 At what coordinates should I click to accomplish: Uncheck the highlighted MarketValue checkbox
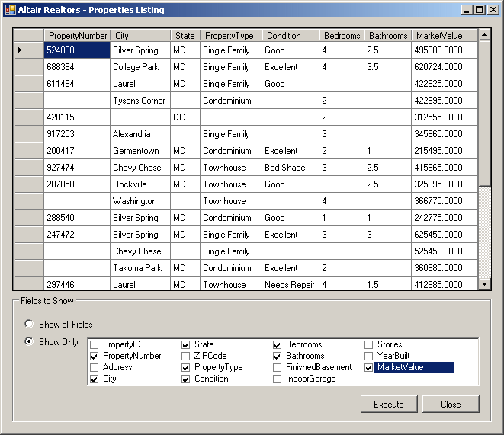[x=369, y=368]
